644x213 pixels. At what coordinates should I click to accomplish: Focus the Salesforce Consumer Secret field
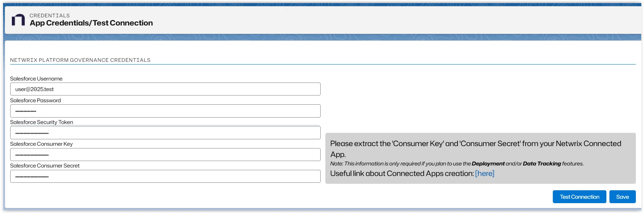coord(165,176)
